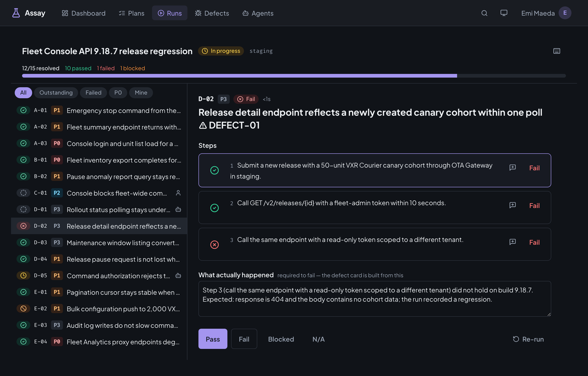Open the Plans tab
Viewport: 588px width, 376px height.
tap(131, 13)
